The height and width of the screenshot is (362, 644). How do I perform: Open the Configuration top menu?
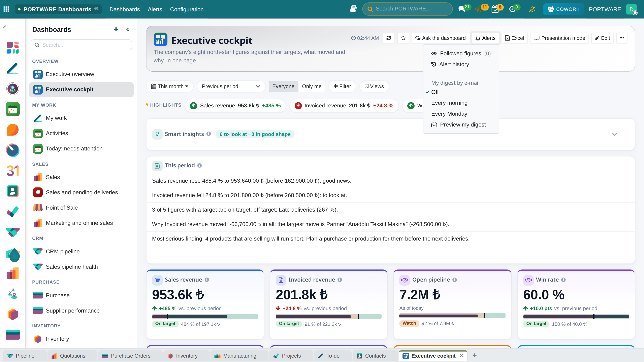click(187, 9)
